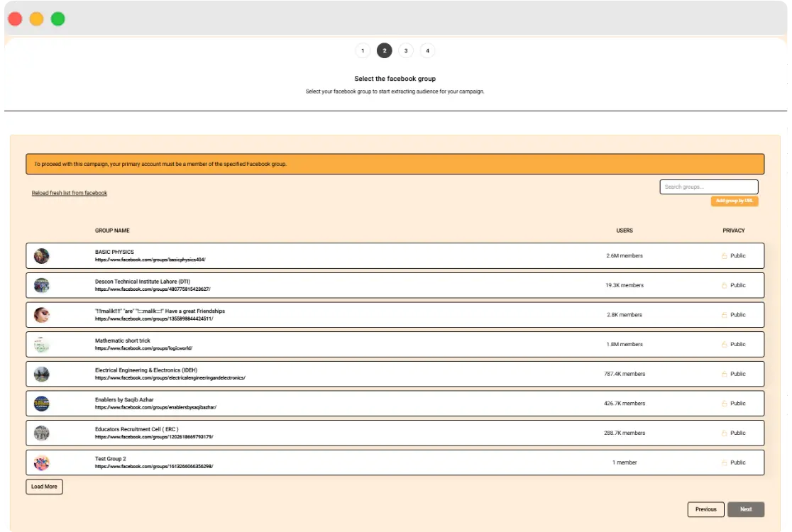Image resolution: width=792 pixels, height=532 pixels.
Task: Select Descon Technical Institute Lahore (DTI) group
Action: point(143,282)
